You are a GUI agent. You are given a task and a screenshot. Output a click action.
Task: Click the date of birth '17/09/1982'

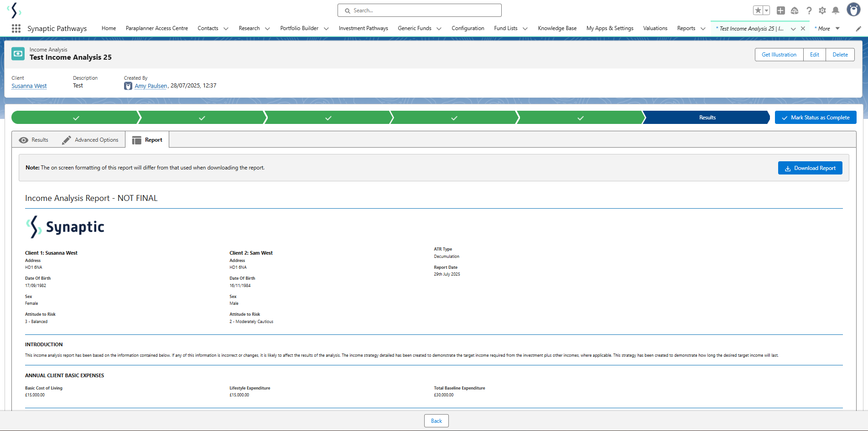point(36,286)
